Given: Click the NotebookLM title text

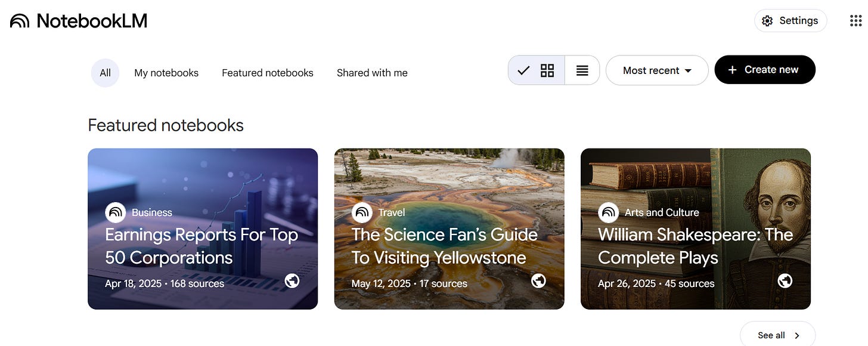Looking at the screenshot, I should point(92,21).
